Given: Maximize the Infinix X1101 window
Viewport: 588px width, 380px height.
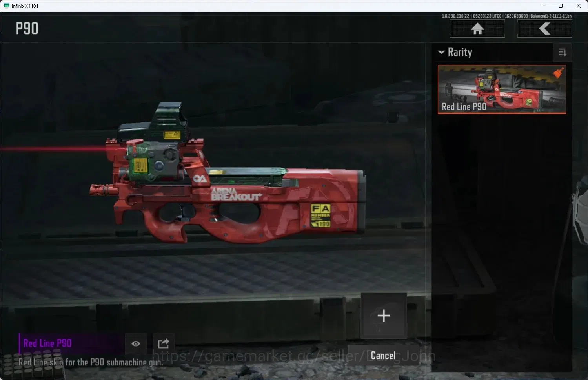Looking at the screenshot, I should tap(561, 6).
